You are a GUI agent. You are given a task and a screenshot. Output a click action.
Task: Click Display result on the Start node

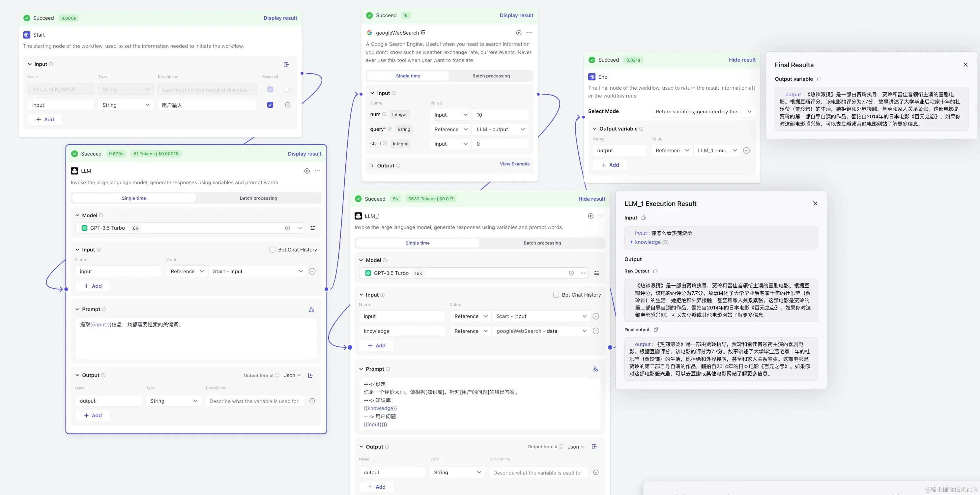pos(280,18)
